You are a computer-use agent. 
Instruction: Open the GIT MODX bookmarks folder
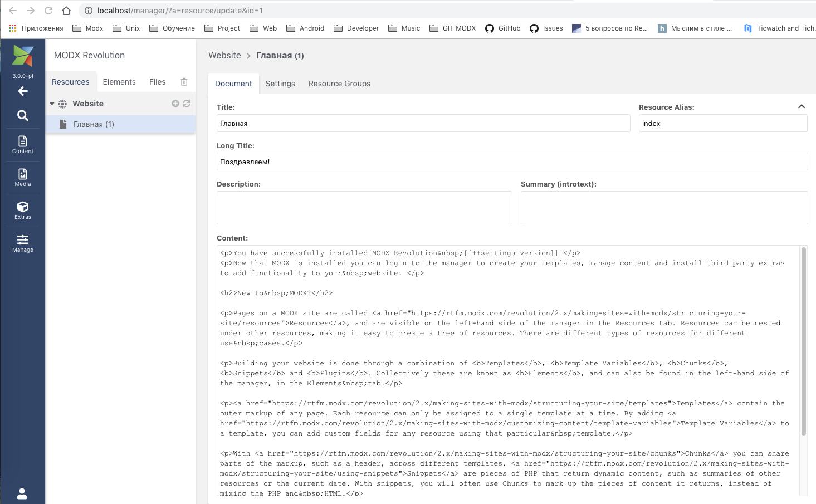(x=453, y=28)
